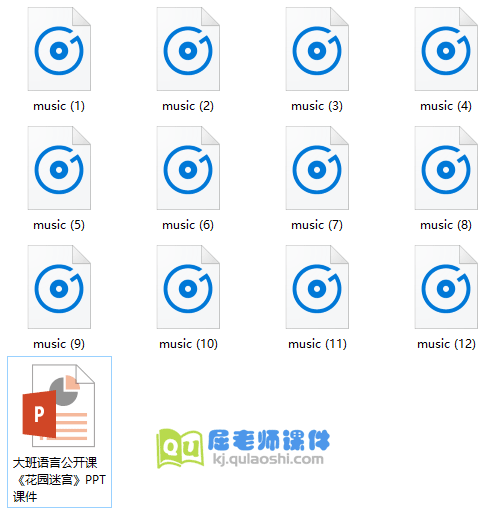This screenshot has width=482, height=513.
Task: Select the music (3) file icon
Action: (x=317, y=49)
